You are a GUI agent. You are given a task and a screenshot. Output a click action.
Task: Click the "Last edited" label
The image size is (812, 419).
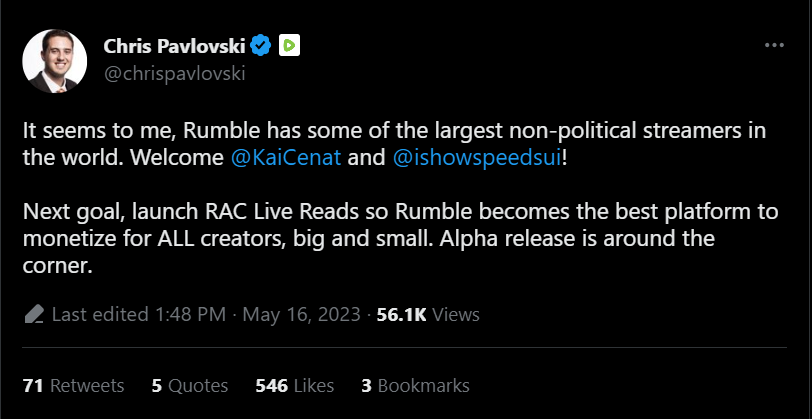100,314
